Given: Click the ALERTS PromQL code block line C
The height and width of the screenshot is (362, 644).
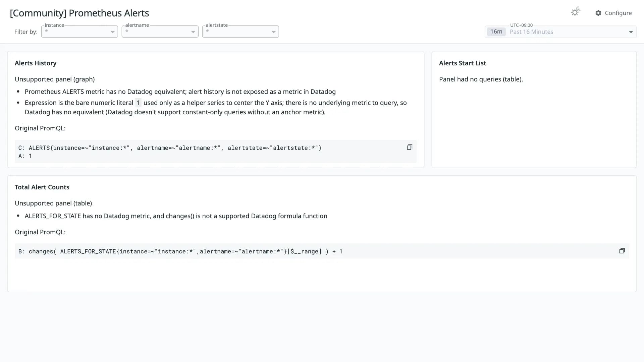Looking at the screenshot, I should tap(170, 148).
